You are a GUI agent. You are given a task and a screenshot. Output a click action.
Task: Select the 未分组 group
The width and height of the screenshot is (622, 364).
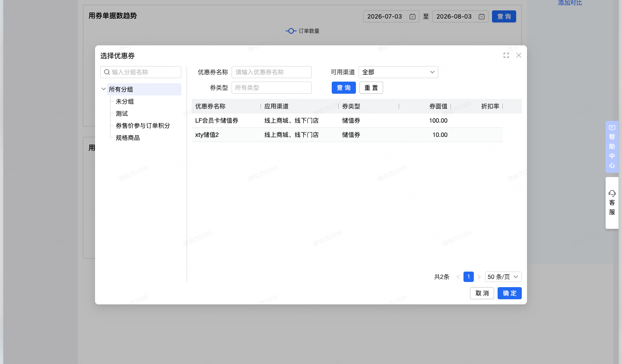coord(125,101)
